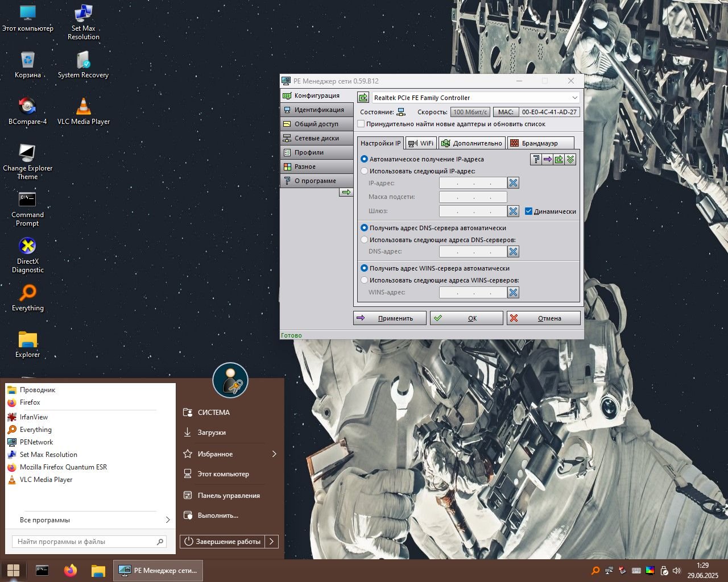Switch to the 'Брандмауэр' tab
This screenshot has width=728, height=582.
point(539,143)
